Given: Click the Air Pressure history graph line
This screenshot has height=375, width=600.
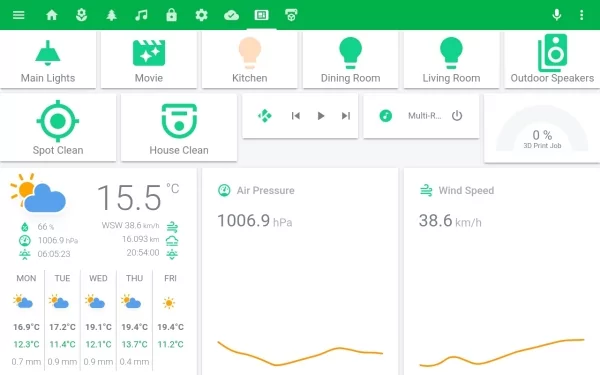Looking at the screenshot, I should pyautogui.click(x=300, y=353).
